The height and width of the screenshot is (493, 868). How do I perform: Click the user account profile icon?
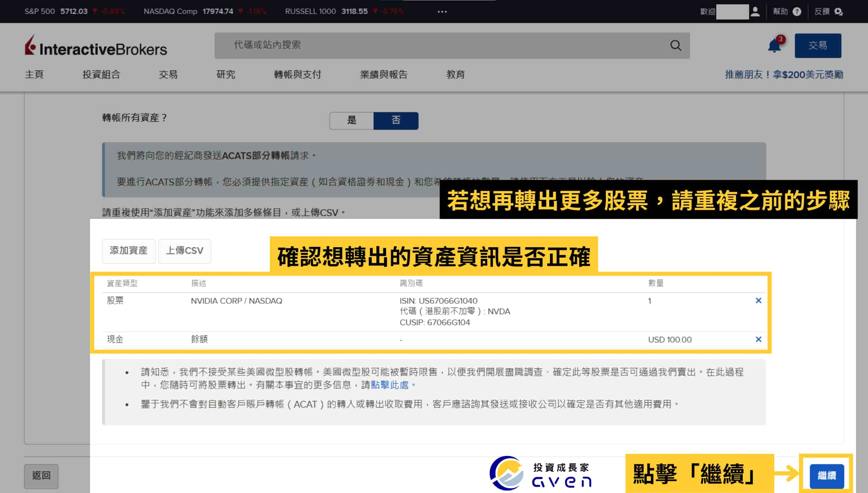755,11
